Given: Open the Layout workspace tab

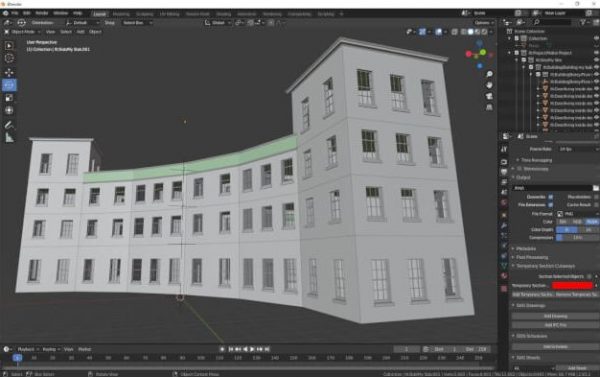Looking at the screenshot, I should 100,14.
